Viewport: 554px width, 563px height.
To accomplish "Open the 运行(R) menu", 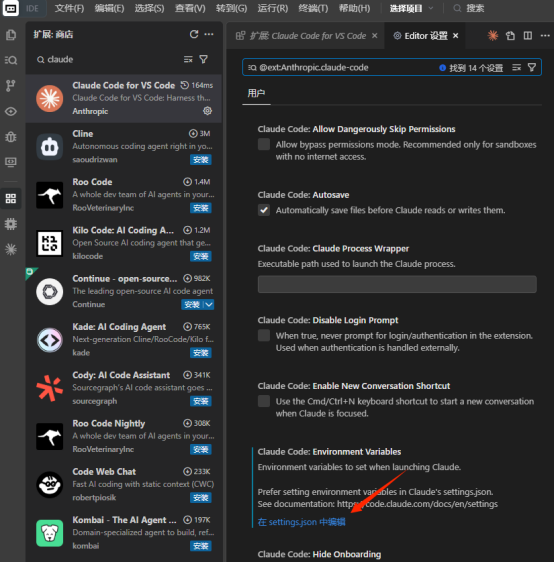I will pyautogui.click(x=273, y=8).
